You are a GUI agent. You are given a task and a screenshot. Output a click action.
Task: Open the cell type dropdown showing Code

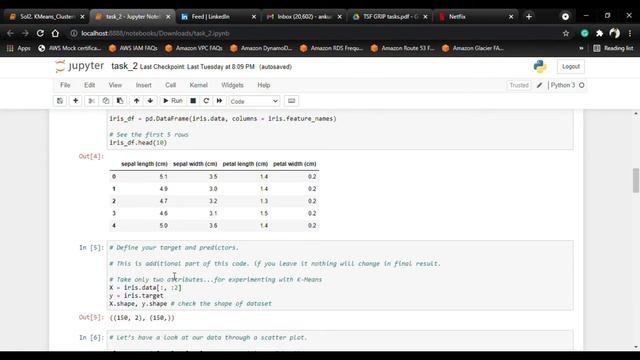[254, 101]
